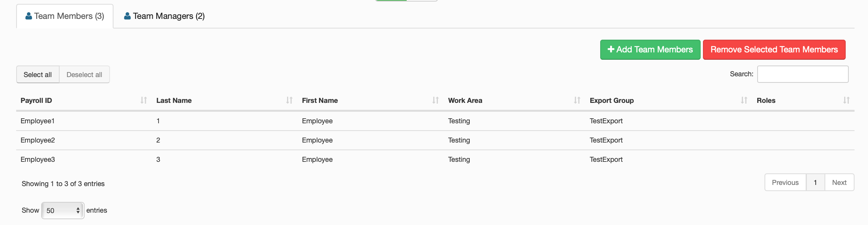Select the Employee1 row cell
This screenshot has height=225, width=868.
tap(37, 121)
